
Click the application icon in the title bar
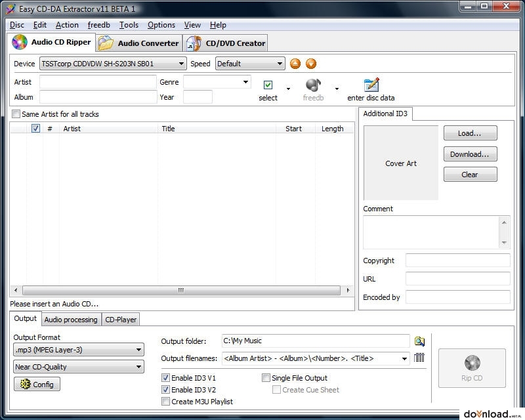[10, 9]
